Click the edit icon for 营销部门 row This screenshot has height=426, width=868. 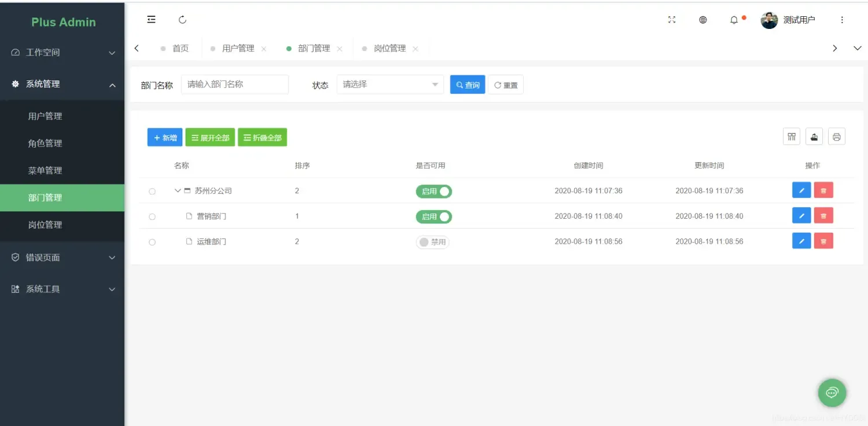pos(801,215)
